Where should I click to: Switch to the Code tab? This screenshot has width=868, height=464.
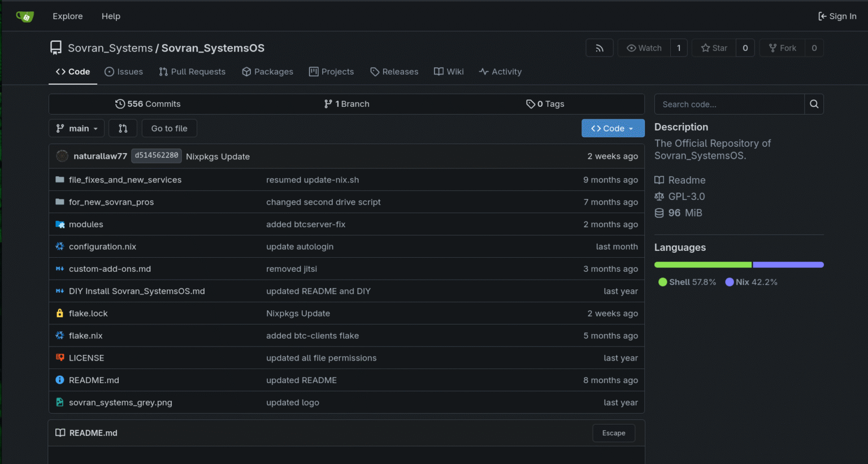(73, 72)
